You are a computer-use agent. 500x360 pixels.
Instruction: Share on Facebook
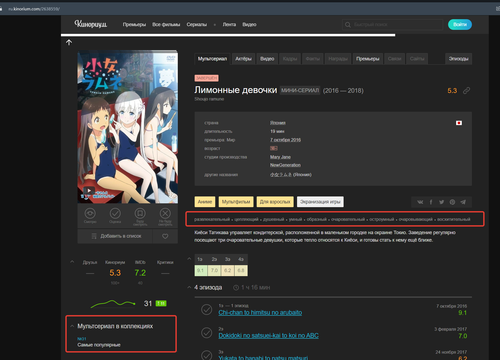[431, 202]
